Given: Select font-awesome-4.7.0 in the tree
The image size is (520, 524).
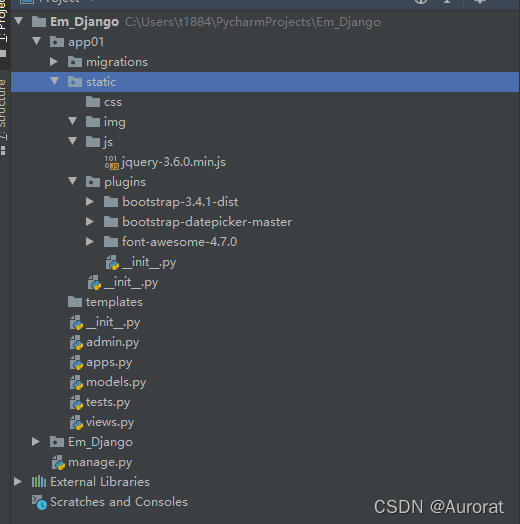Looking at the screenshot, I should coord(180,242).
